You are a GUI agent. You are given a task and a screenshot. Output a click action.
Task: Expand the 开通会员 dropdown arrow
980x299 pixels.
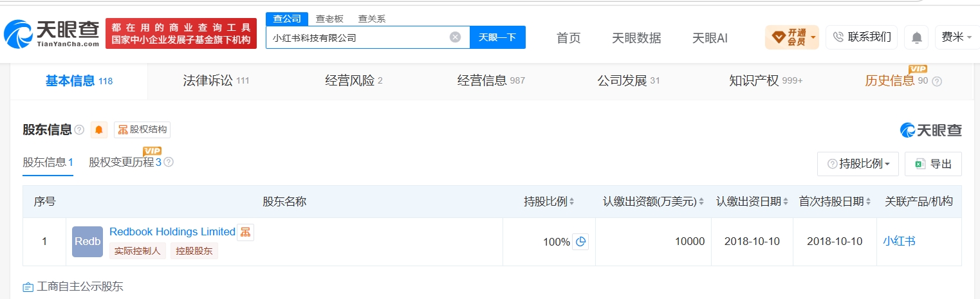pos(813,37)
